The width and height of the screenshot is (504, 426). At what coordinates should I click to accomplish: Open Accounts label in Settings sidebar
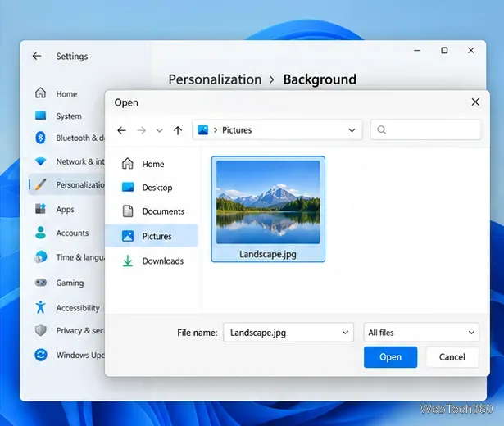[x=72, y=233]
